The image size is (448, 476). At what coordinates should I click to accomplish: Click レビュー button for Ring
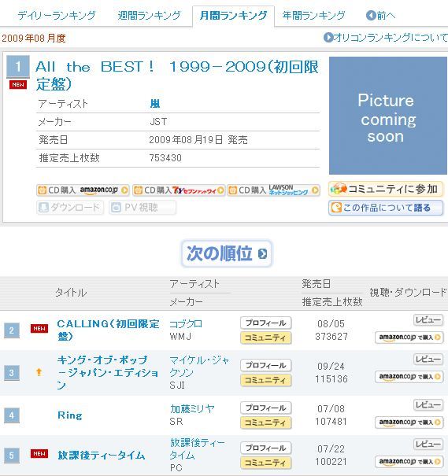point(428,405)
